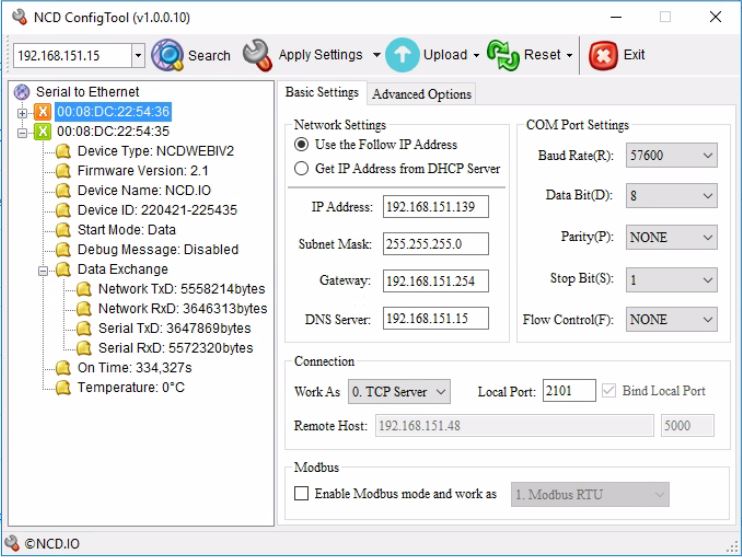The image size is (742, 558).
Task: Click the Apply Settings wrench icon
Action: [257, 55]
